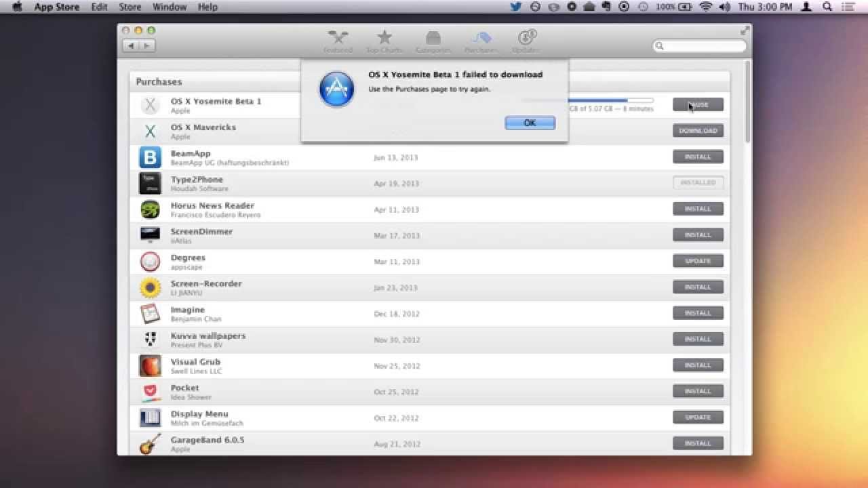868x488 pixels.
Task: Click the Pocket app icon
Action: (150, 392)
